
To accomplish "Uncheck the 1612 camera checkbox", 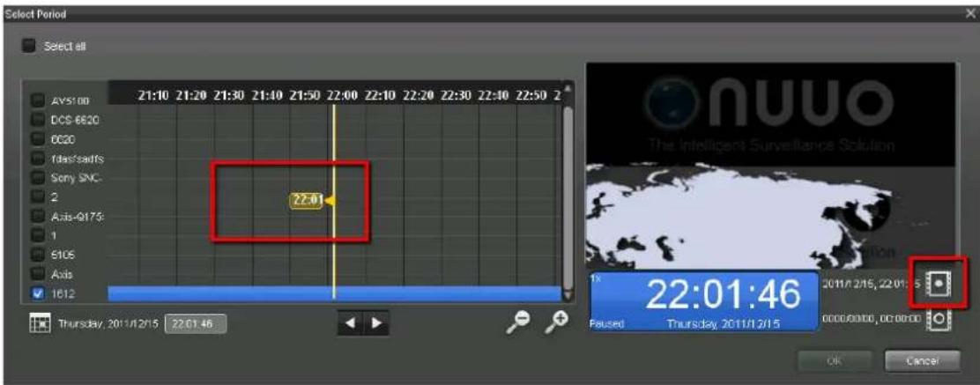I will click(38, 292).
